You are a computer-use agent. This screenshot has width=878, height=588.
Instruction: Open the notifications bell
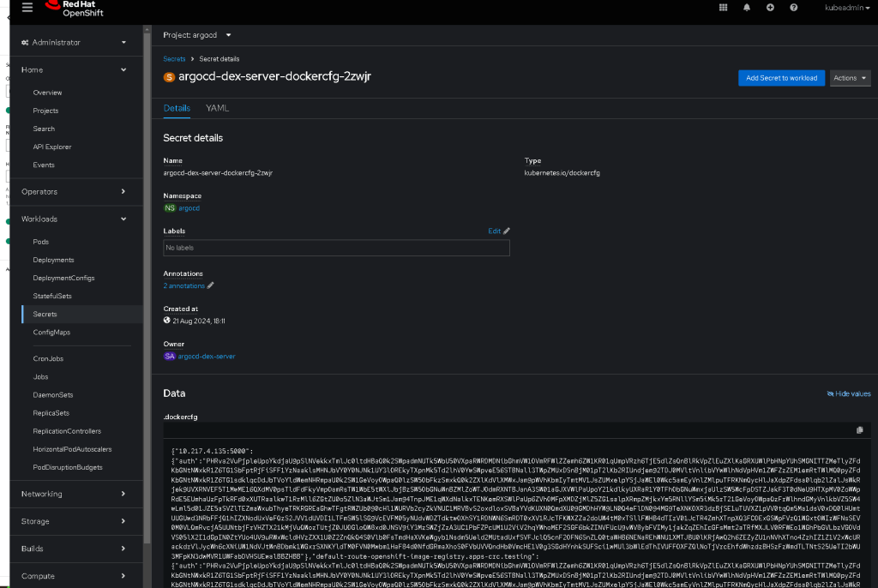(747, 7)
